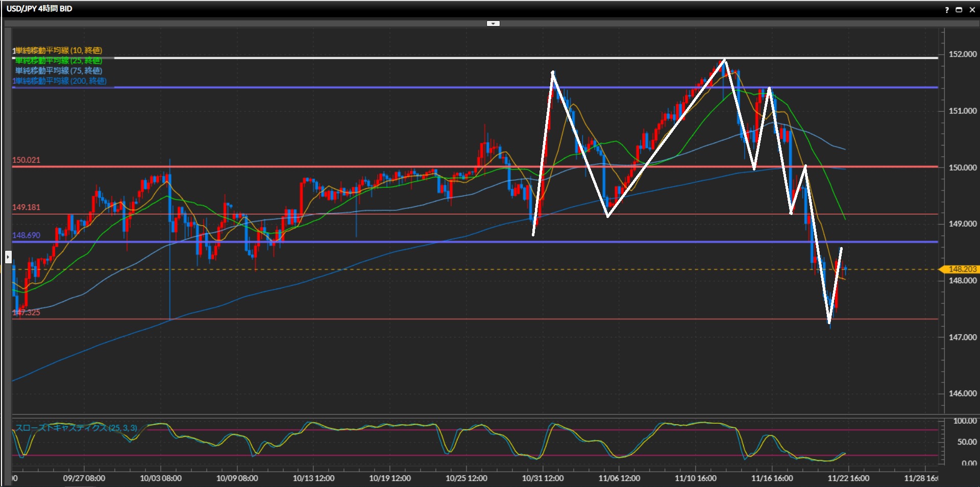Expand the left side panel arrow
This screenshot has height=487, width=980.
click(x=8, y=257)
